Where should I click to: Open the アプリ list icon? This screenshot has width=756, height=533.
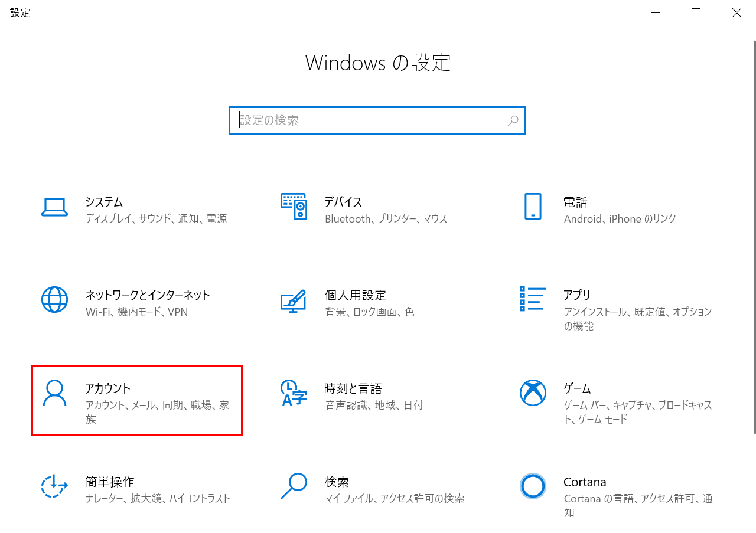click(533, 299)
